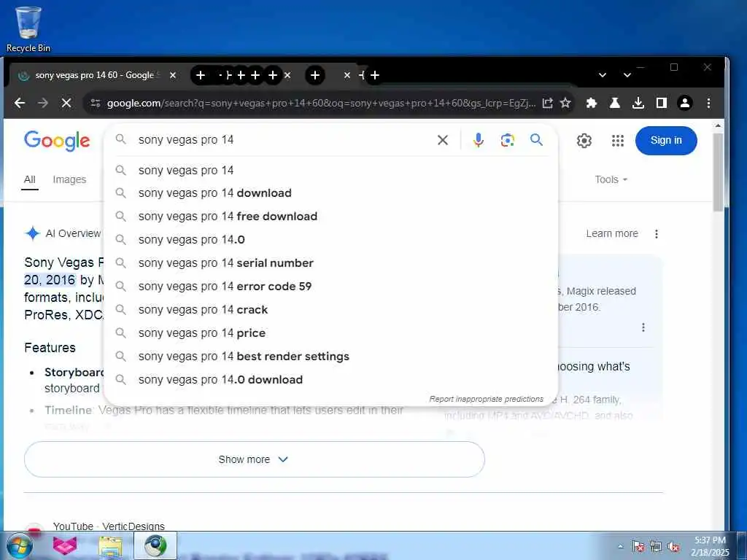747x560 pixels.
Task: Open AI Overview three-dot options
Action: pyautogui.click(x=657, y=234)
